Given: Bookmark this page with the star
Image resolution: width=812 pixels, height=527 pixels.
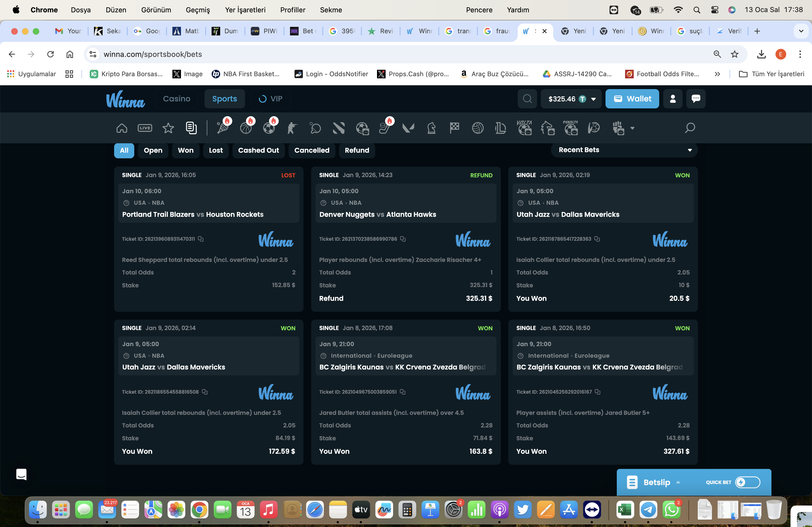Looking at the screenshot, I should (735, 54).
